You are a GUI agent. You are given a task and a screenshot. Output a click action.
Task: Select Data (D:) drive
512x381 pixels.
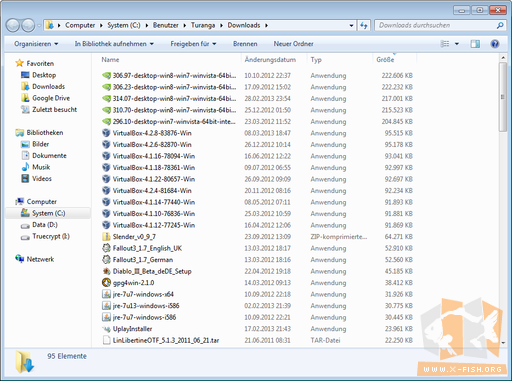(x=45, y=225)
